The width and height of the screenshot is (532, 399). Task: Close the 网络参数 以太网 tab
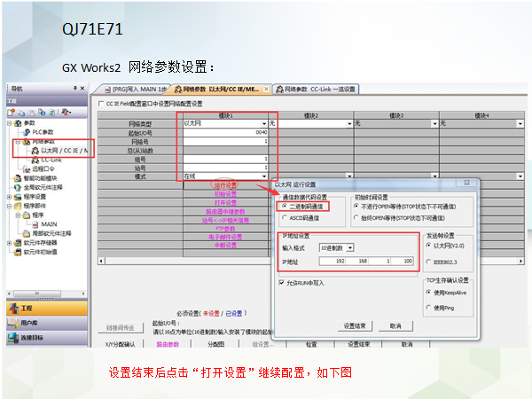[266, 89]
